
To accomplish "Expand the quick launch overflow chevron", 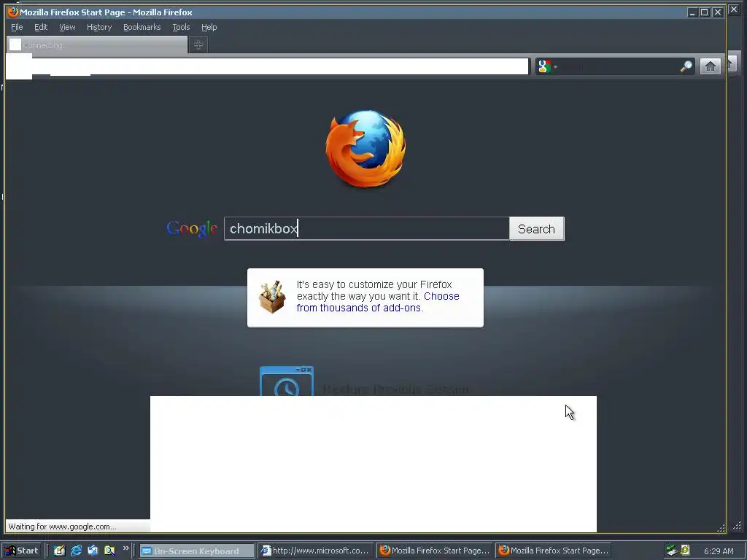I will point(125,548).
